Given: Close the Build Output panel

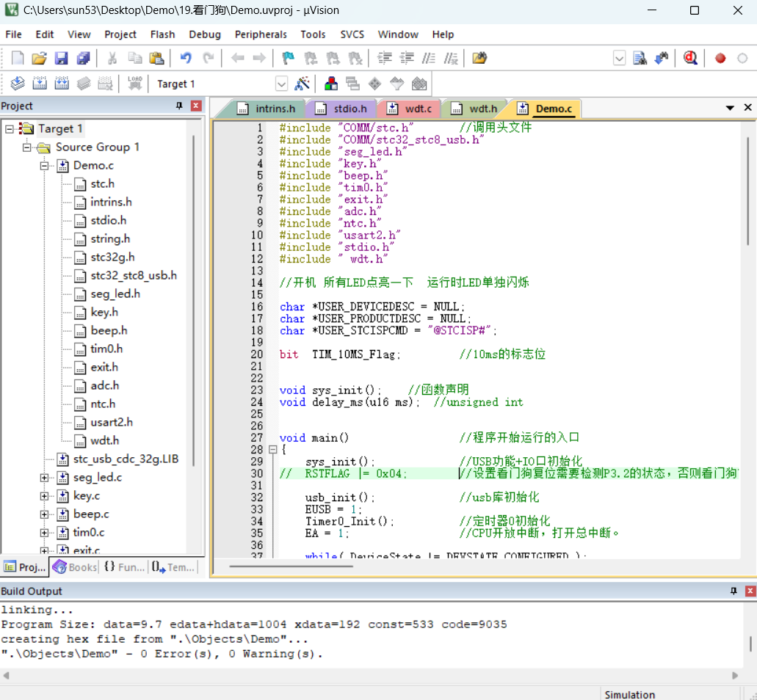Looking at the screenshot, I should click(750, 591).
